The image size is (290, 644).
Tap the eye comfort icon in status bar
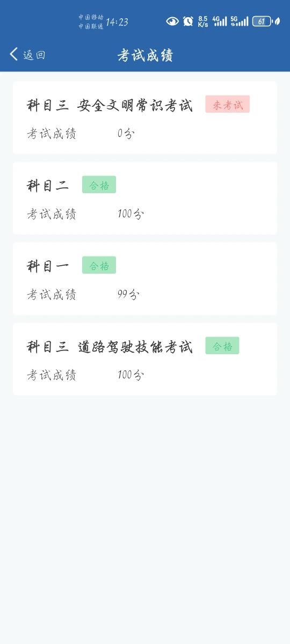click(x=172, y=21)
